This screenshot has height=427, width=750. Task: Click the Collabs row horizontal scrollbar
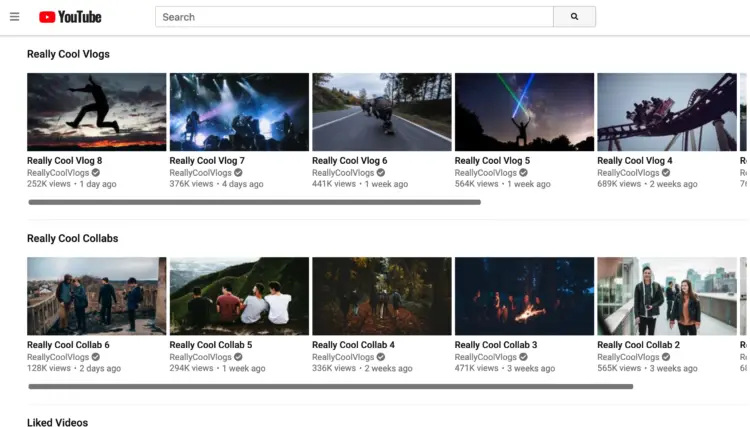point(330,386)
